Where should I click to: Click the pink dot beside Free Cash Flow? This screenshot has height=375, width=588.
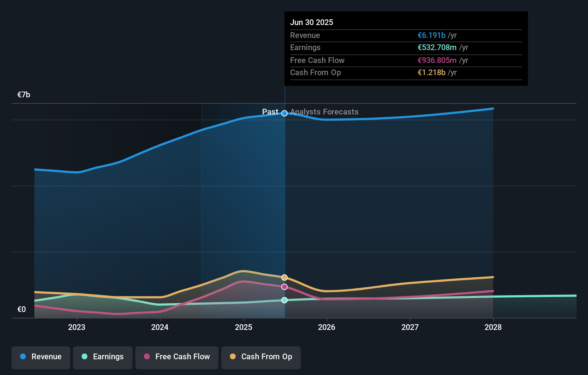pyautogui.click(x=147, y=357)
